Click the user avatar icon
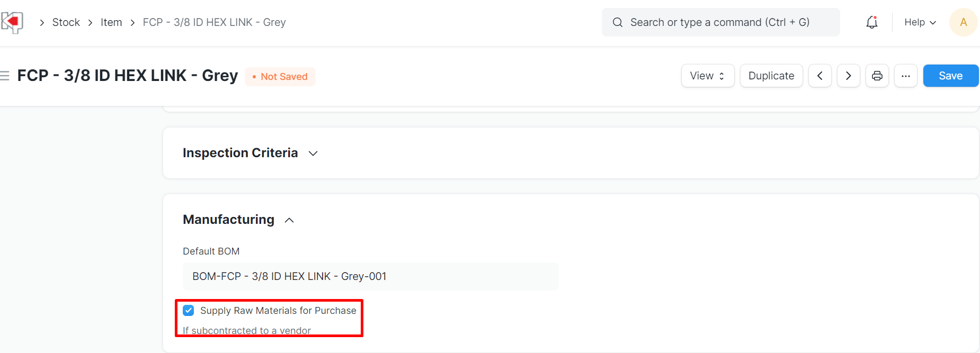 (x=963, y=22)
